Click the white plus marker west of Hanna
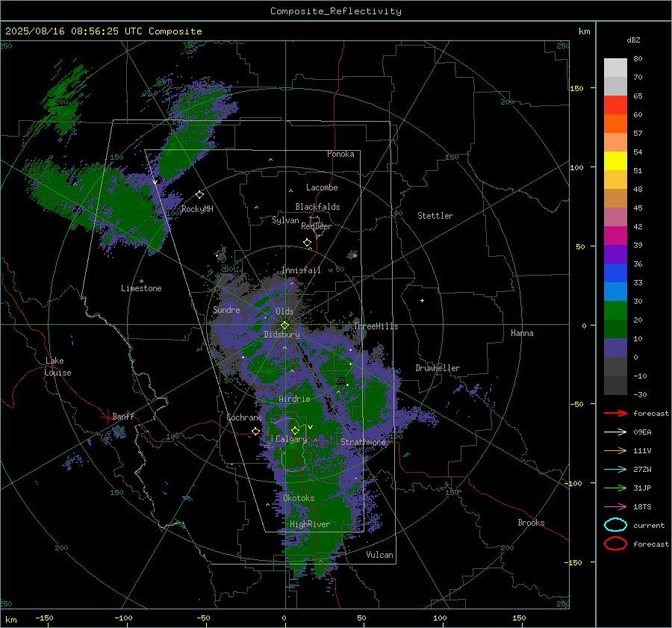 click(422, 300)
